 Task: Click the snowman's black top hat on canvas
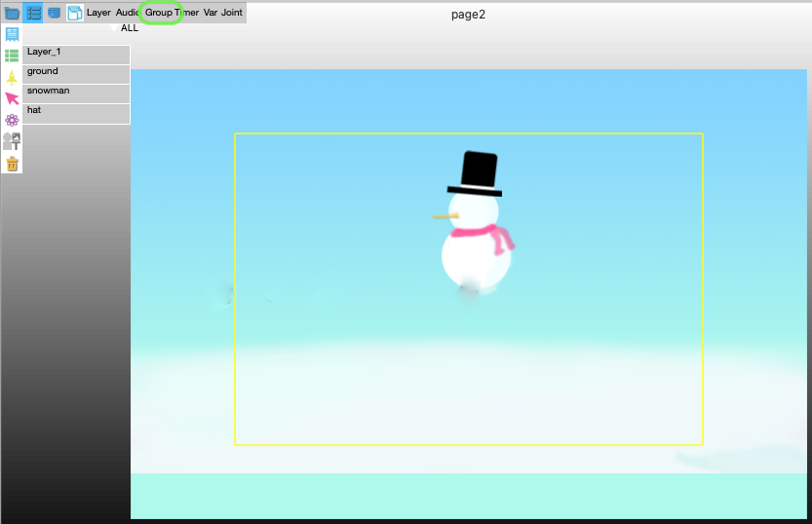pos(477,173)
